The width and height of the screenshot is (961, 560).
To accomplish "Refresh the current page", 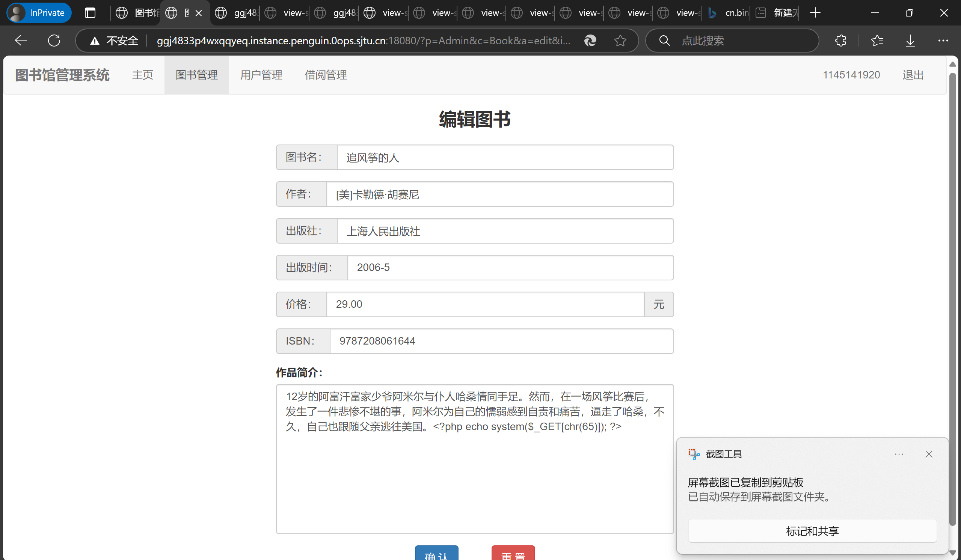I will tap(54, 41).
